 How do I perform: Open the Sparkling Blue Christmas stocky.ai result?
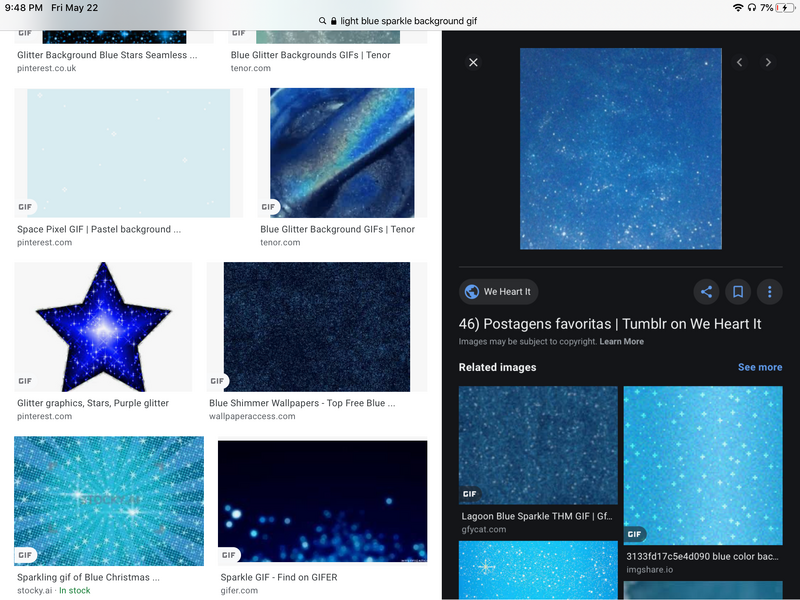pos(109,501)
